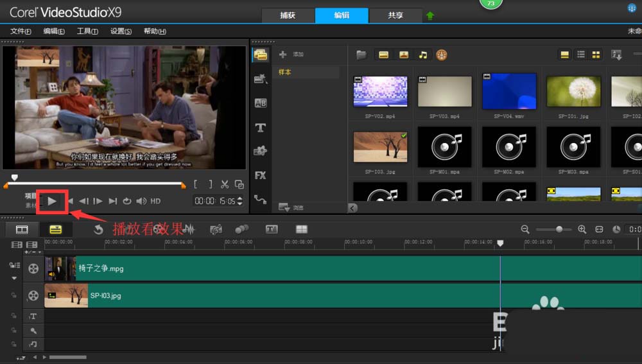Switch to Storyboard view icon
The width and height of the screenshot is (642, 364).
22,229
